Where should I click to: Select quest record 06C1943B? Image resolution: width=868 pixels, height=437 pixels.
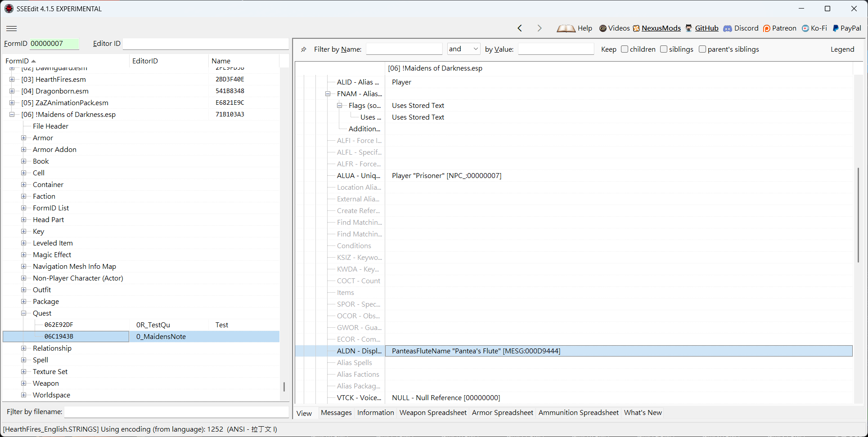click(141, 336)
